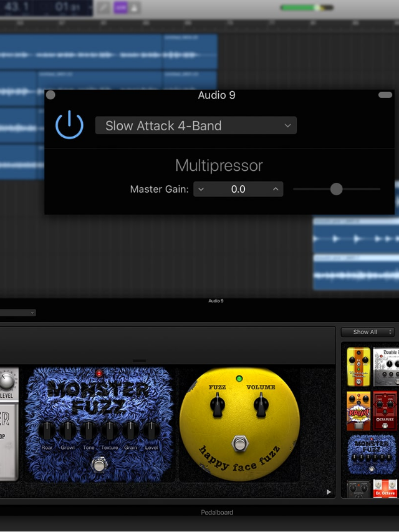This screenshot has height=532, width=399.
Task: Toggle the purple count-in button
Action: point(120,7)
